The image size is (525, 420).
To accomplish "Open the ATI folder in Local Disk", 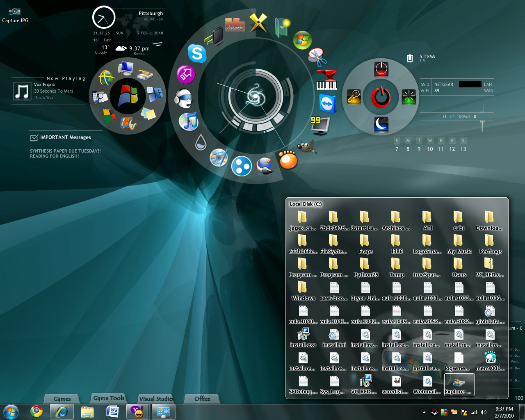I will coord(428,221).
